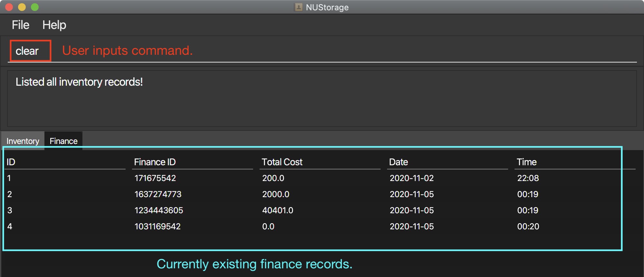Click the time value 22:08

click(x=528, y=178)
